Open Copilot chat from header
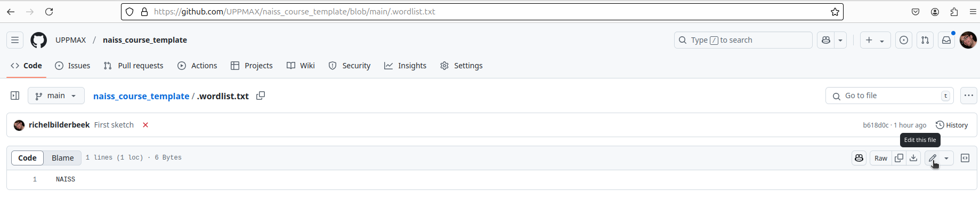This screenshot has height=206, width=980. tap(826, 40)
